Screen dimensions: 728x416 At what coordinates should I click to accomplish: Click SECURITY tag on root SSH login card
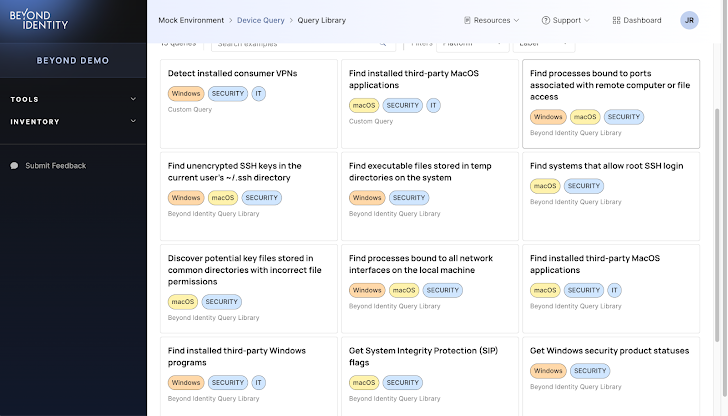pos(584,186)
